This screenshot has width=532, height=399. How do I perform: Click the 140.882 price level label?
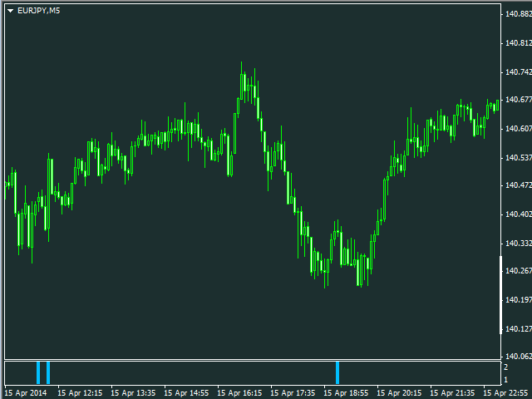click(x=519, y=14)
